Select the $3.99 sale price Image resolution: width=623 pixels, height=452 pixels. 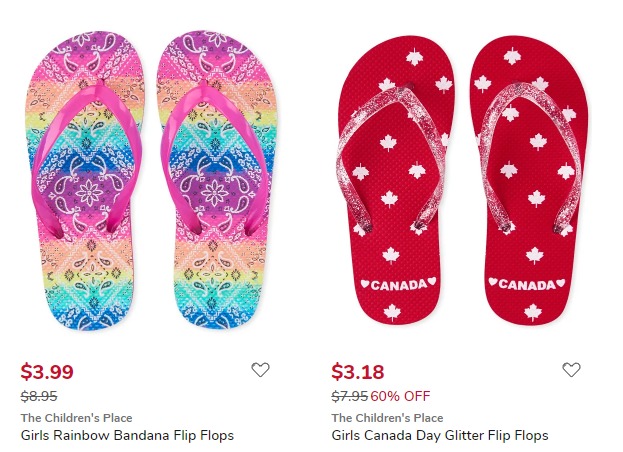click(x=47, y=372)
